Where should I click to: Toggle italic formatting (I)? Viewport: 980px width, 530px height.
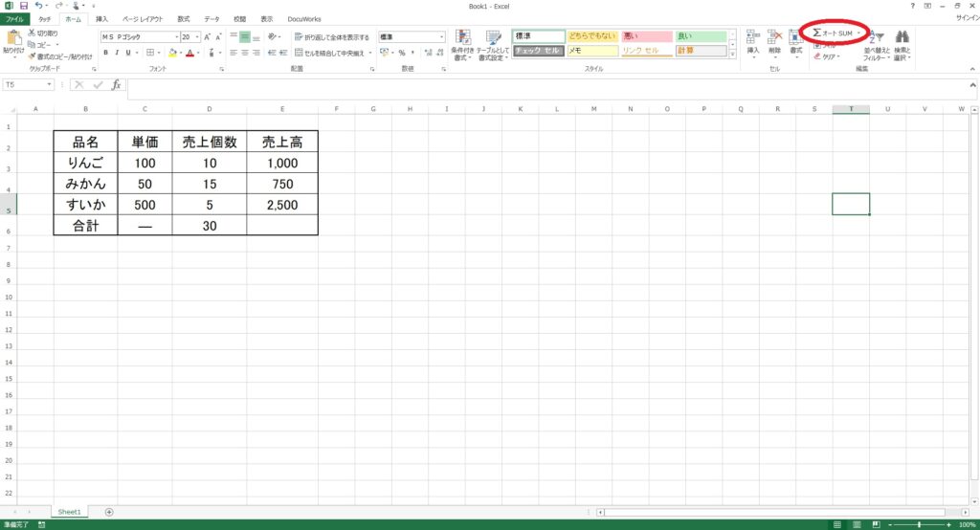pos(117,53)
